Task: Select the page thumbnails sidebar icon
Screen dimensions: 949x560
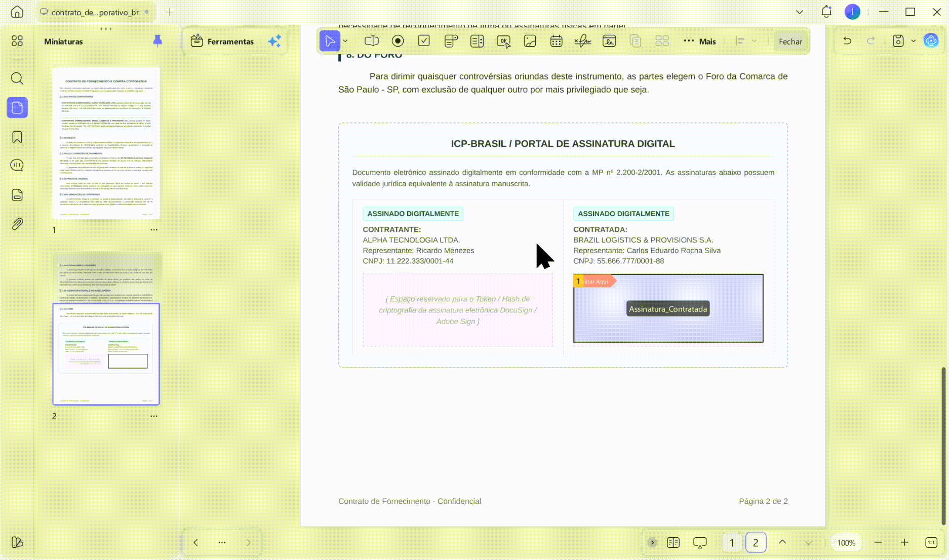Action: (17, 108)
